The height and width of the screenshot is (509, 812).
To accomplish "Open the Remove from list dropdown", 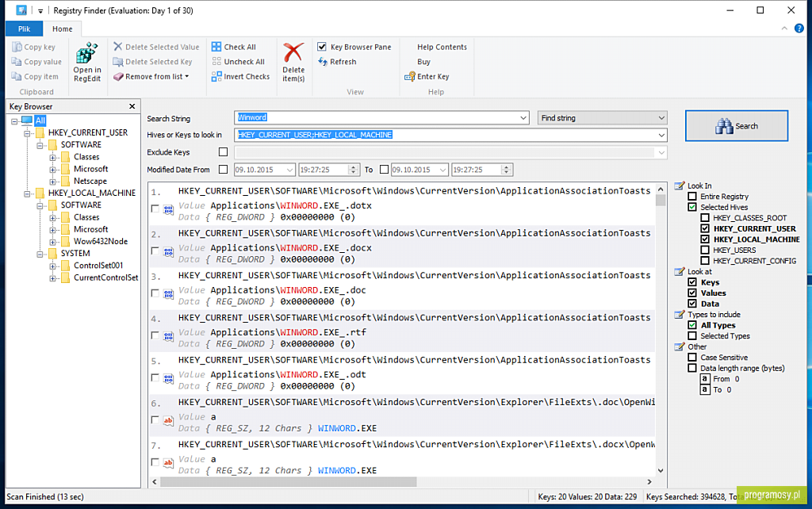I will coord(187,77).
